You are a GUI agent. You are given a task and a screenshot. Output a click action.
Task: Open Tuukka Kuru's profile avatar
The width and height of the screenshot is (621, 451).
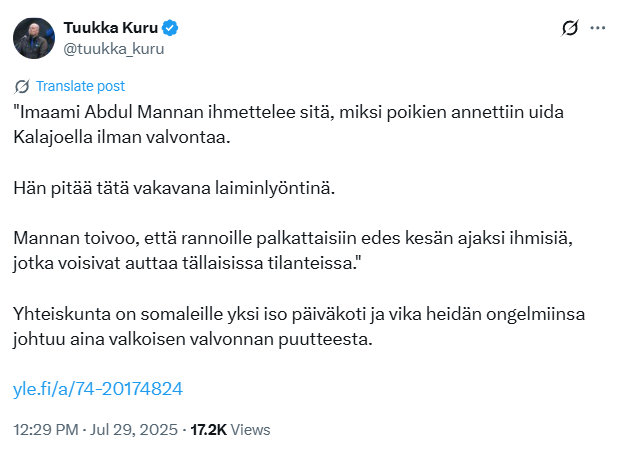point(33,37)
